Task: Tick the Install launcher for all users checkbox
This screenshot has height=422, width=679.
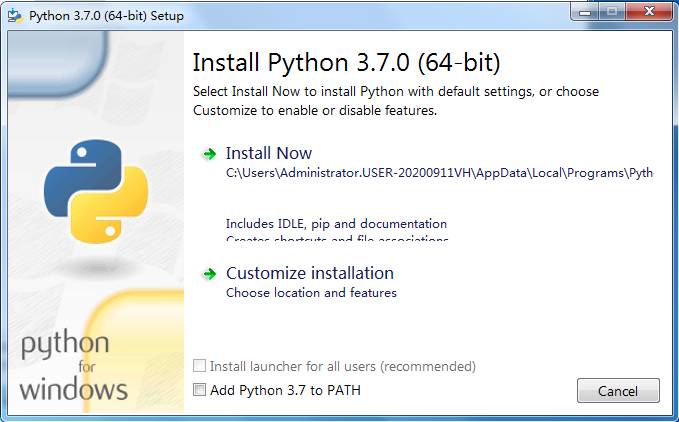Action: [x=200, y=367]
